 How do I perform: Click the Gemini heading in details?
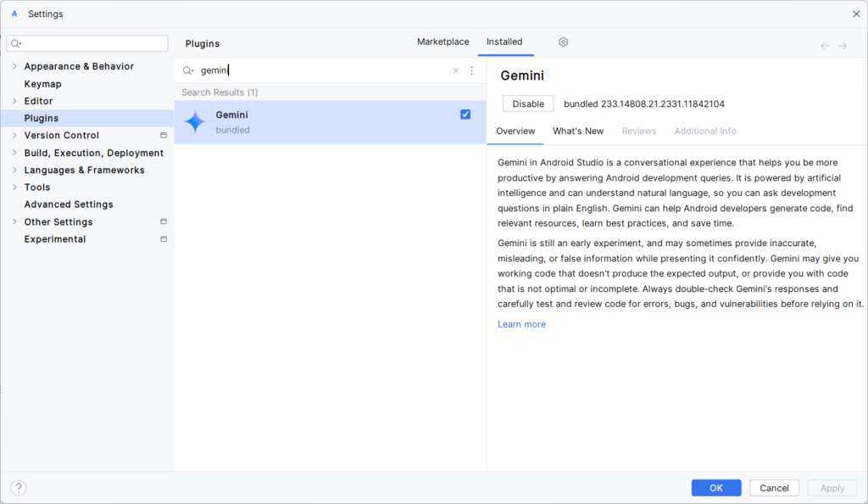[x=522, y=76]
